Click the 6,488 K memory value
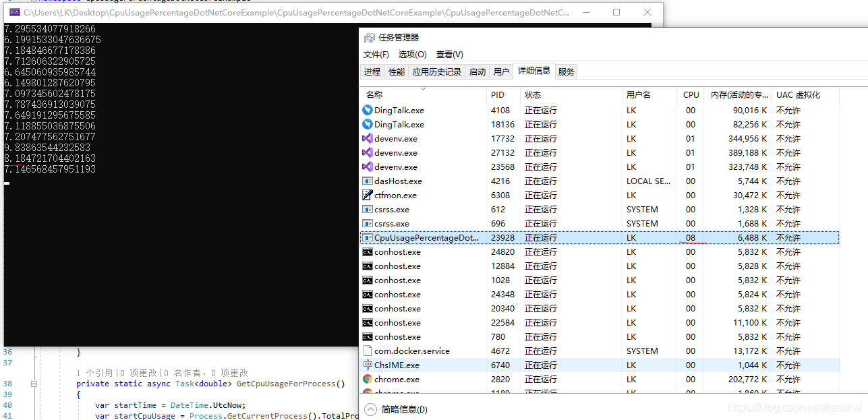 752,237
